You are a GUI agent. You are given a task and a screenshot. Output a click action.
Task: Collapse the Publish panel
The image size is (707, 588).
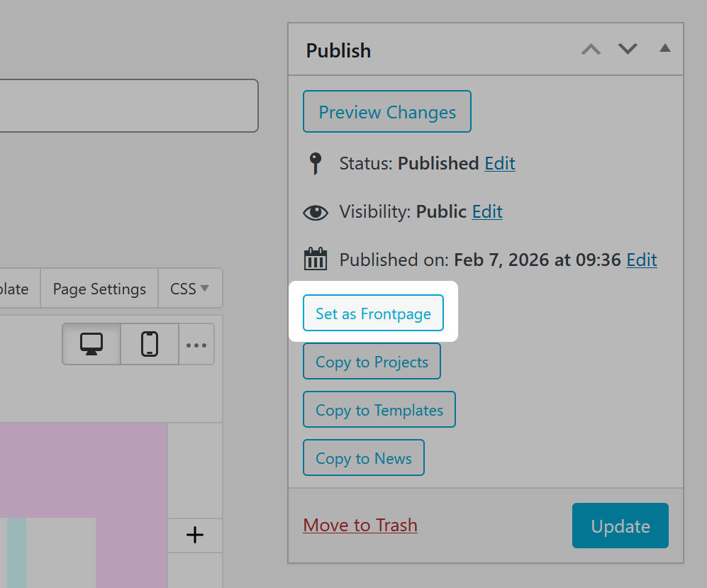664,49
